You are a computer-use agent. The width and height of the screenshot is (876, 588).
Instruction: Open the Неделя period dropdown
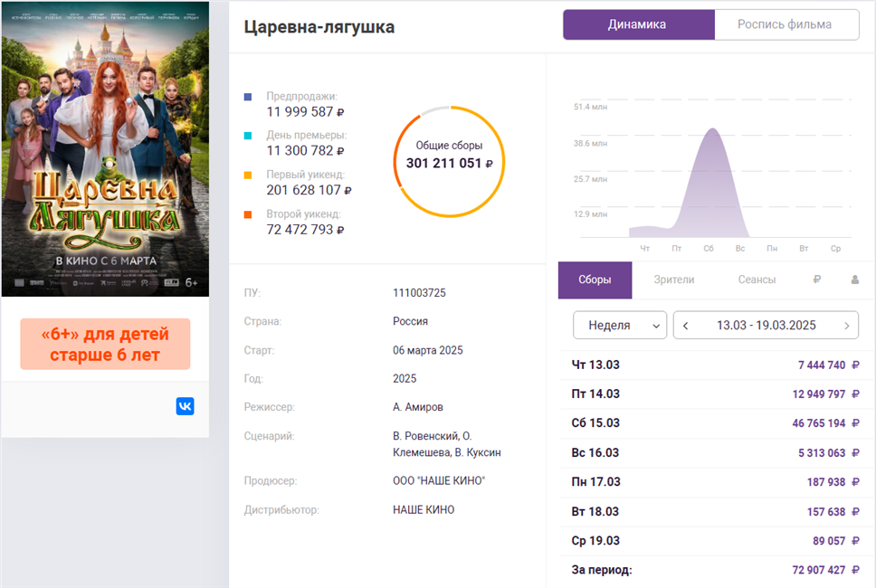tap(620, 325)
